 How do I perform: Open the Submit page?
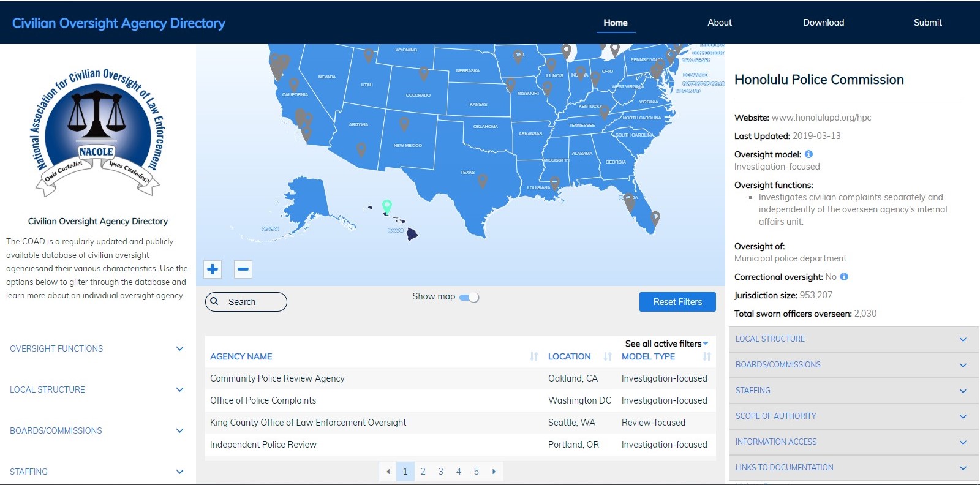[928, 23]
